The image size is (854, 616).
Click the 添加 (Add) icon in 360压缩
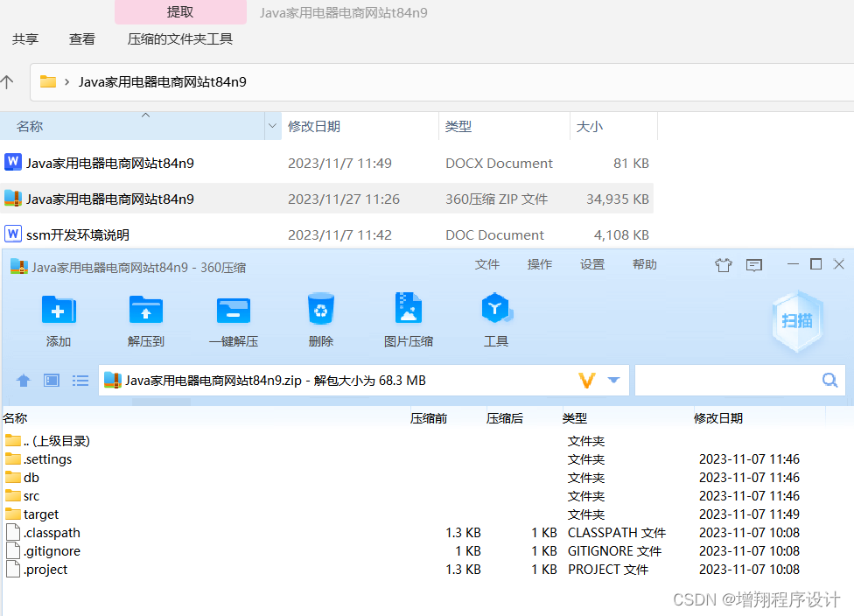[59, 311]
